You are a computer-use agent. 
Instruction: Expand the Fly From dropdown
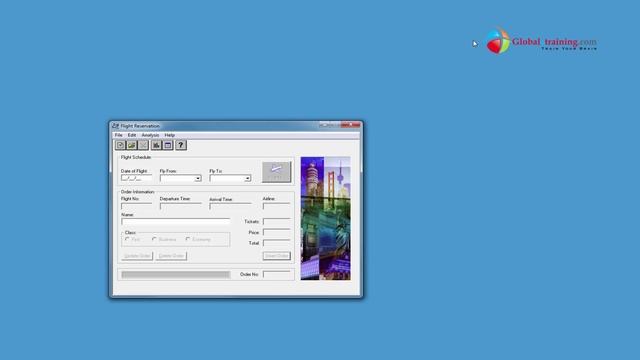tap(198, 178)
